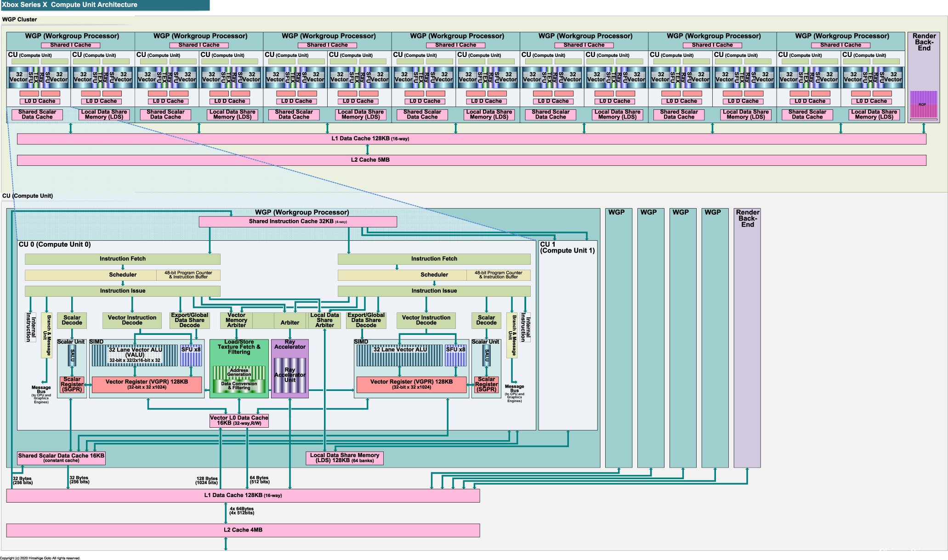The height and width of the screenshot is (560, 948).
Task: Click the '4x 64Bytes (4x 512bits)' label
Action: pos(242,510)
